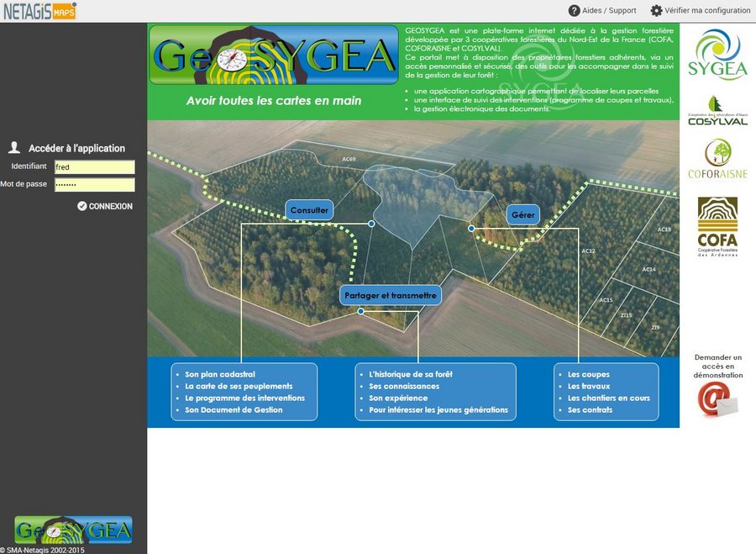Click Les chantiers en cours item

[608, 398]
